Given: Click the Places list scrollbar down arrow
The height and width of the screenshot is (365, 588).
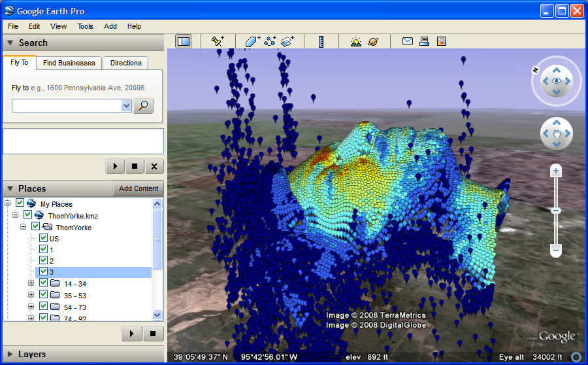Looking at the screenshot, I should click(x=157, y=315).
